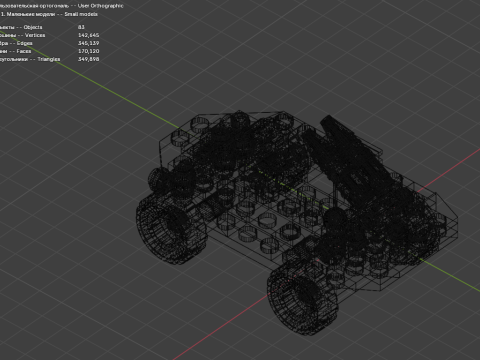The image size is (480, 360).
Task: Click the 'Vertices' statistics label
Action: click(x=35, y=35)
